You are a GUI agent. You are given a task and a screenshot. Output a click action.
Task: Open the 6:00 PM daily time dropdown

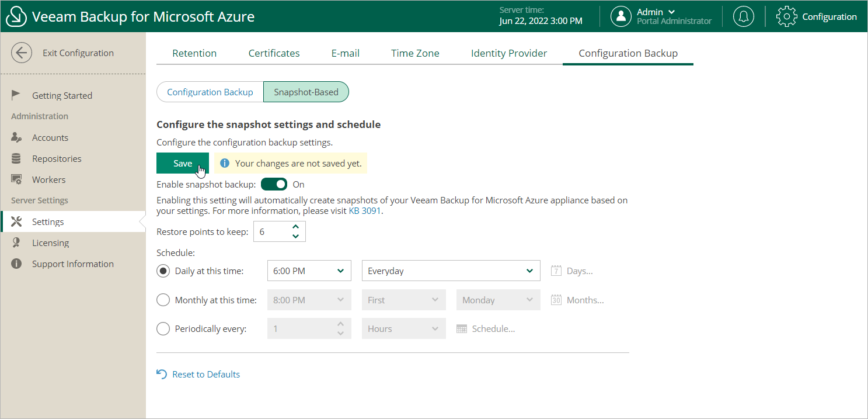coord(309,271)
